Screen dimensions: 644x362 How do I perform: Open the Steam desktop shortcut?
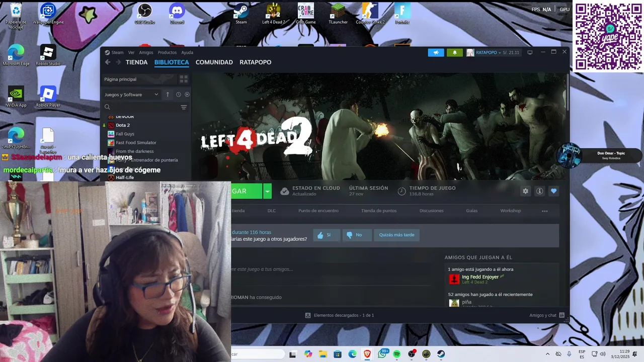(x=242, y=14)
